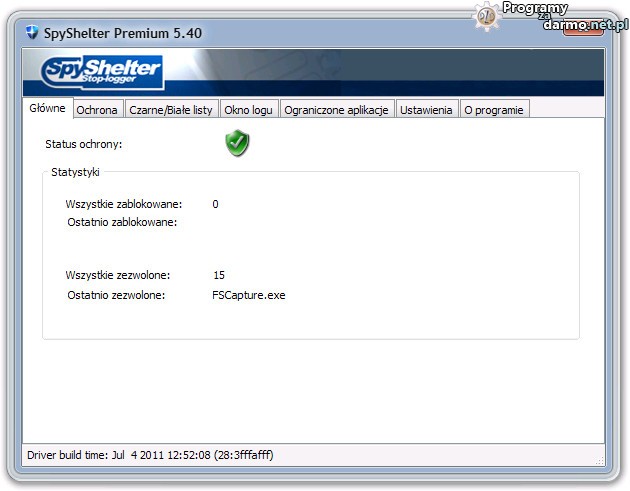
Task: Click the Wszystkie zezwolone count of 15
Action: [x=219, y=274]
